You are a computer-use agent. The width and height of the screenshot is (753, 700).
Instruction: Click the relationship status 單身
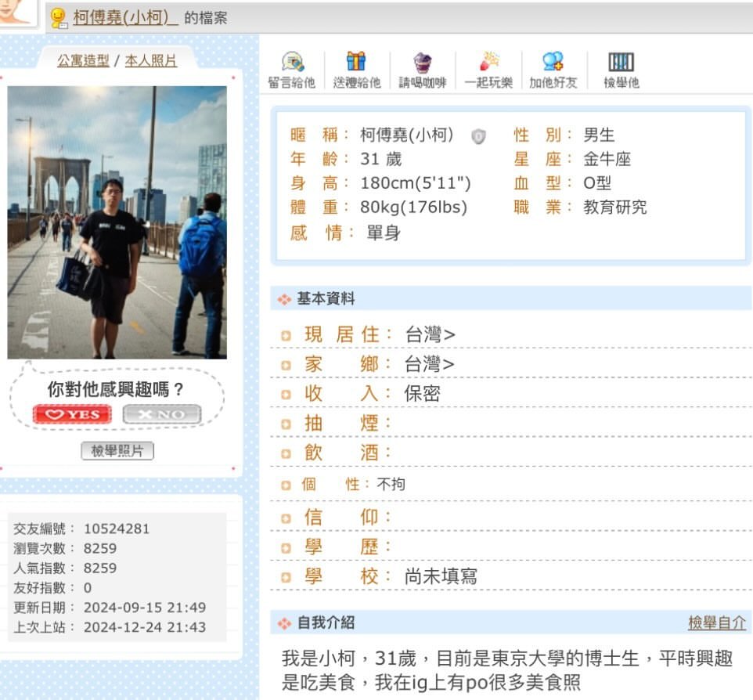click(384, 233)
